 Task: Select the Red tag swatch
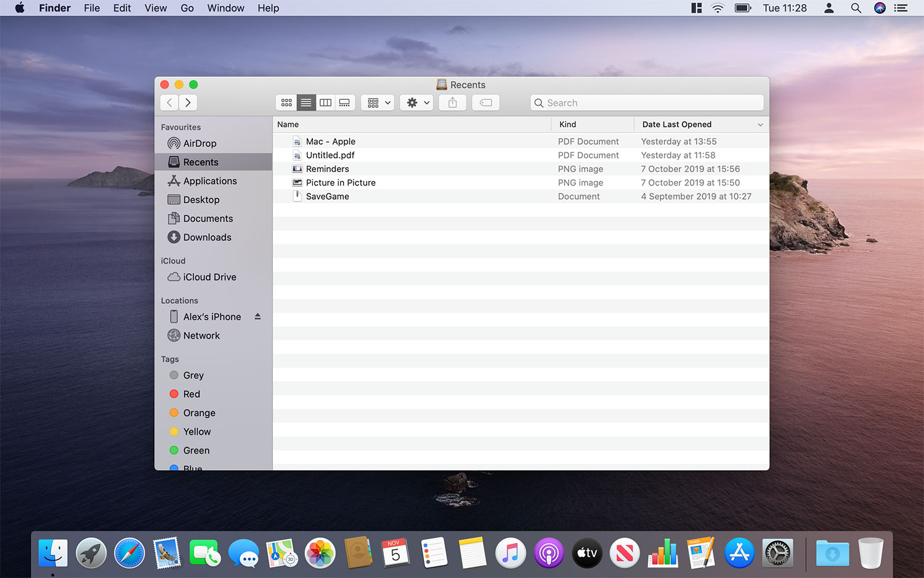point(174,394)
